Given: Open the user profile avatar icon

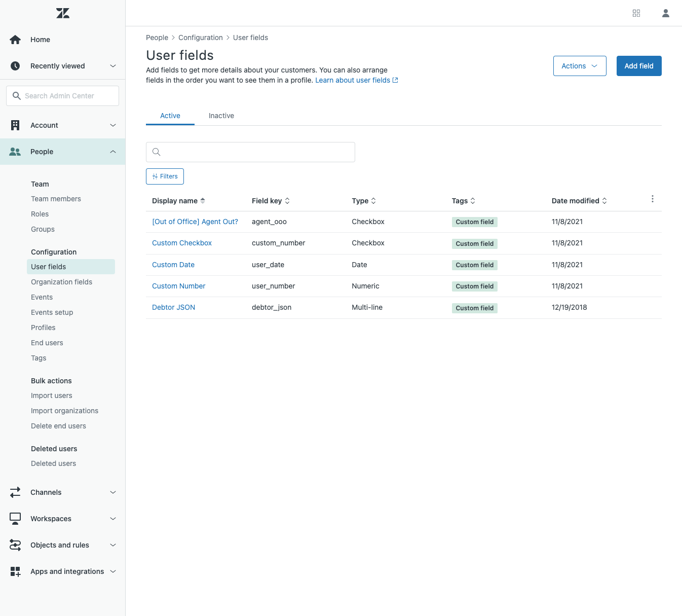Looking at the screenshot, I should tap(666, 13).
